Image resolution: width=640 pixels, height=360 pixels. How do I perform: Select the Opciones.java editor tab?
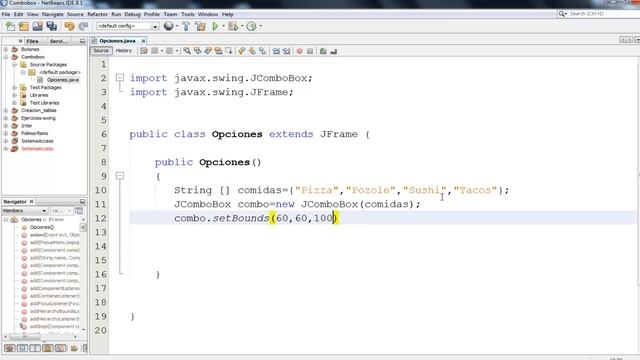[x=117, y=41]
